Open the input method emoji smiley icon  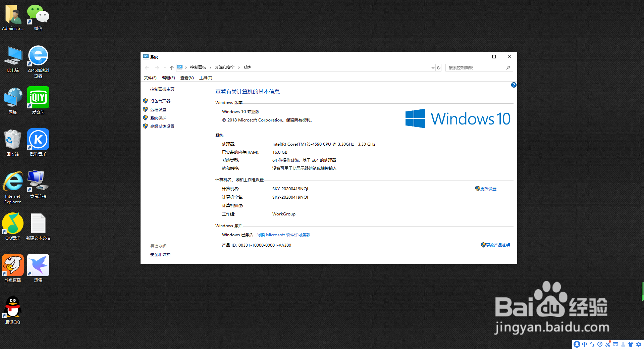600,344
